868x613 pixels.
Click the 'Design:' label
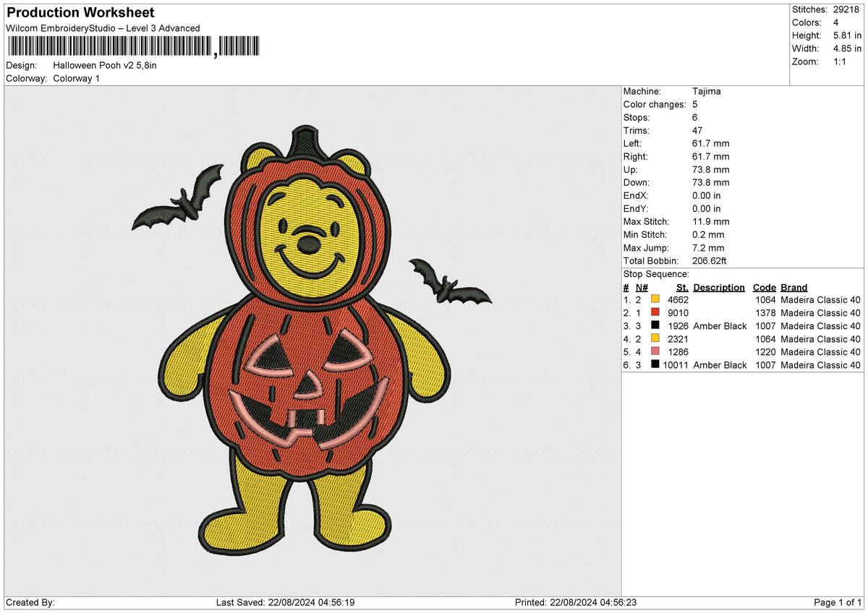[22, 65]
